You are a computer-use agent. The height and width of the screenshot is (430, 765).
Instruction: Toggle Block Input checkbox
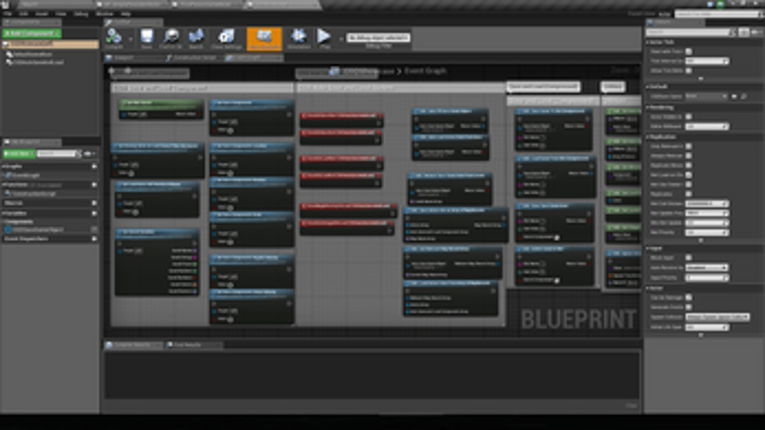[x=688, y=258]
